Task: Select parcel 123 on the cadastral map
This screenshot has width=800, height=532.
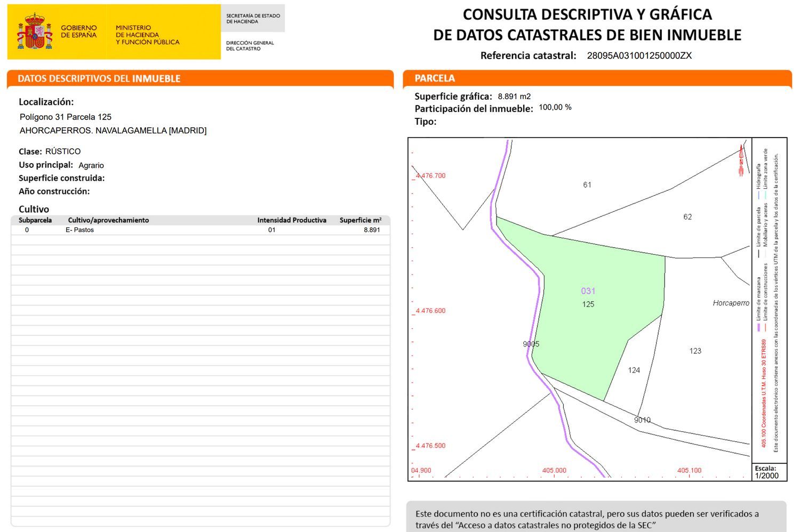Action: (695, 351)
